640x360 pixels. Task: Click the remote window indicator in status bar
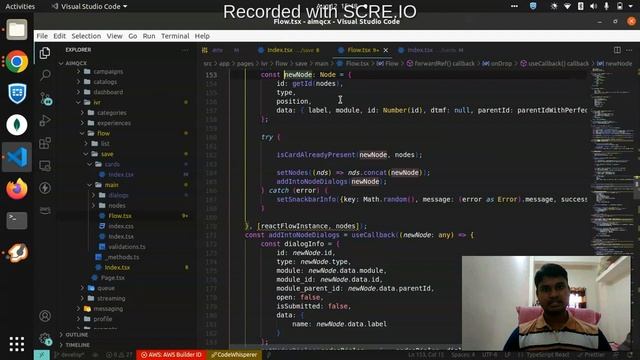[42, 355]
